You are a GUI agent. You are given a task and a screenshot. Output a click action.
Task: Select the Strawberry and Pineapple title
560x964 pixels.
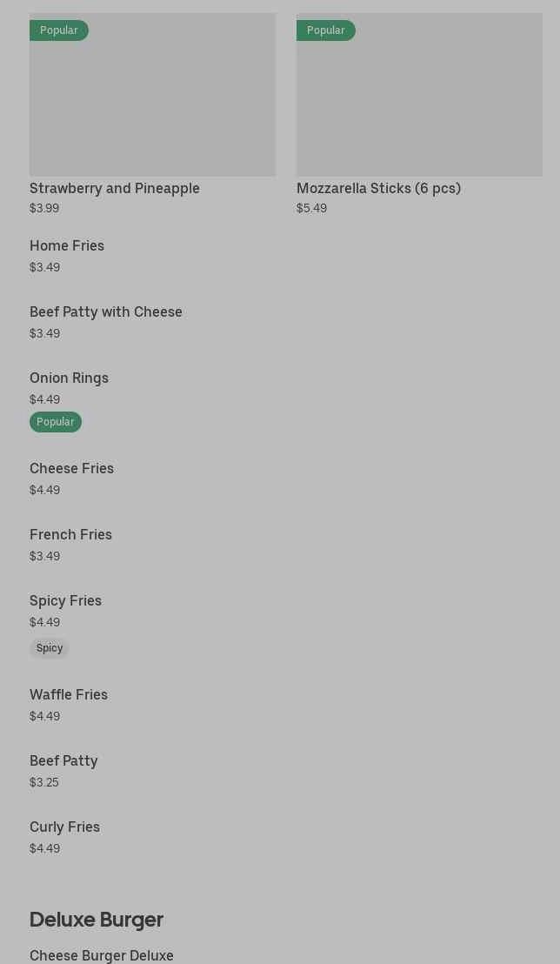coord(115,188)
